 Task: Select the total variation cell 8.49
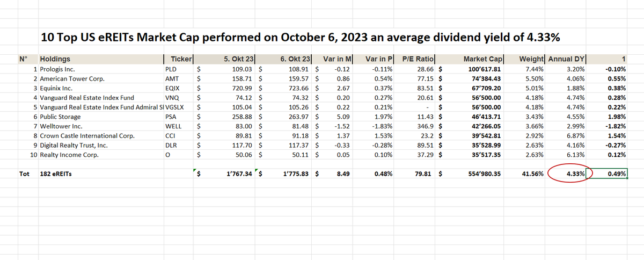tap(343, 174)
